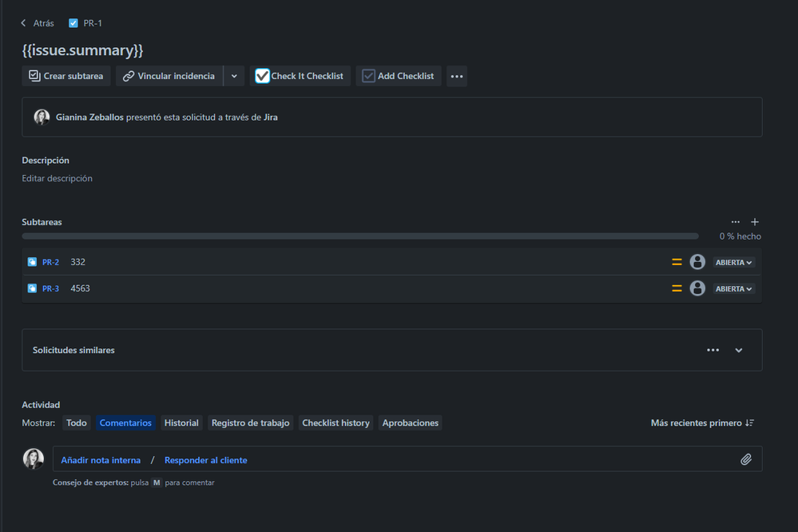
Task: Click Responder al cliente link
Action: 205,460
